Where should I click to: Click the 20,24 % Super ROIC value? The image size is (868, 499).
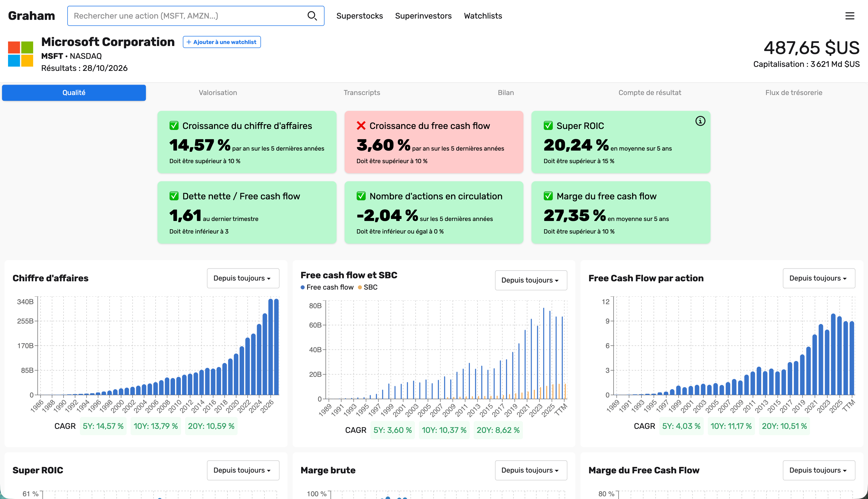point(576,145)
